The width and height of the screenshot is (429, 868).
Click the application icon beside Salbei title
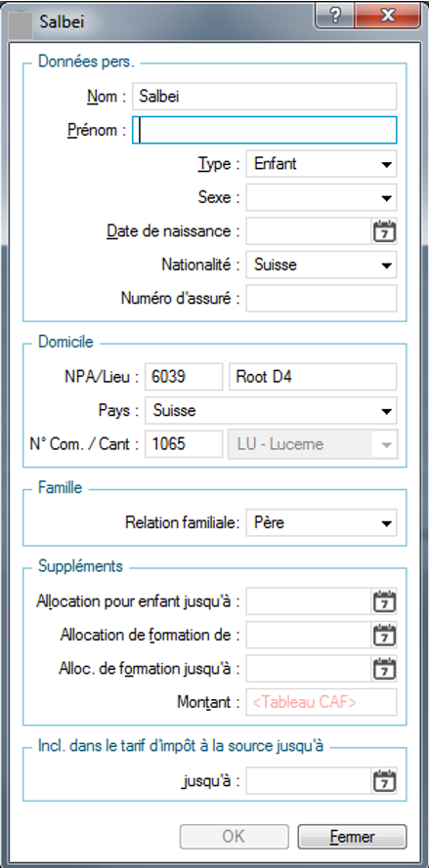(x=21, y=22)
